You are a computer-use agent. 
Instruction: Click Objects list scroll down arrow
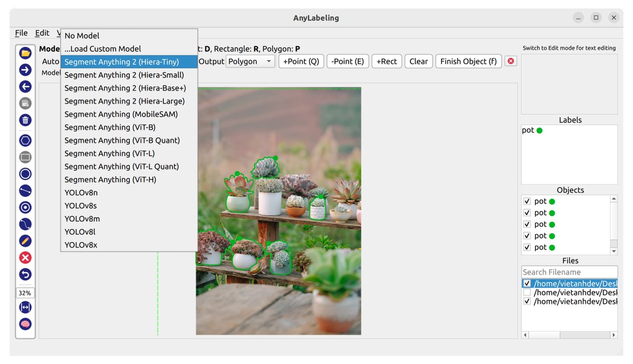point(613,250)
